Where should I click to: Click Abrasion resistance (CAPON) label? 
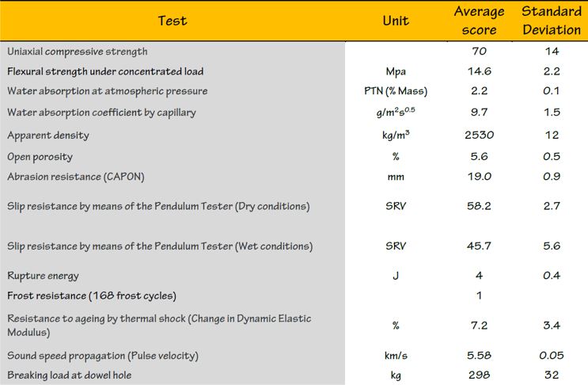pos(76,177)
